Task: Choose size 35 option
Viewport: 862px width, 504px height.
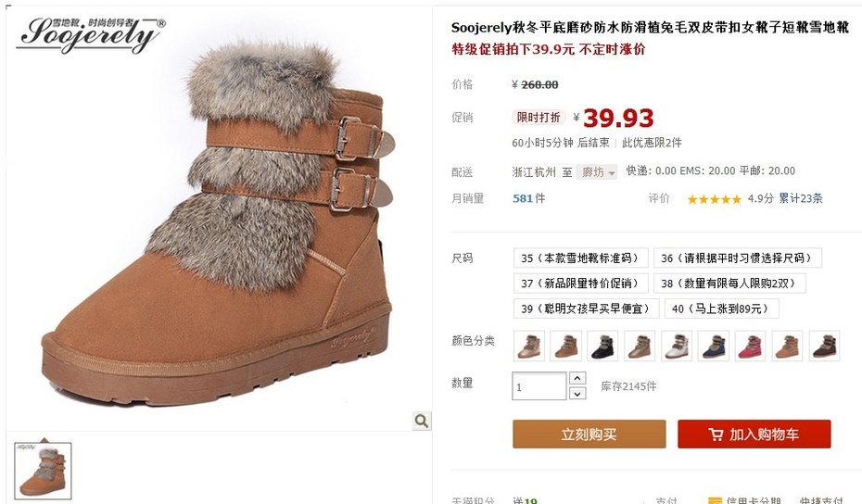Action: click(580, 258)
